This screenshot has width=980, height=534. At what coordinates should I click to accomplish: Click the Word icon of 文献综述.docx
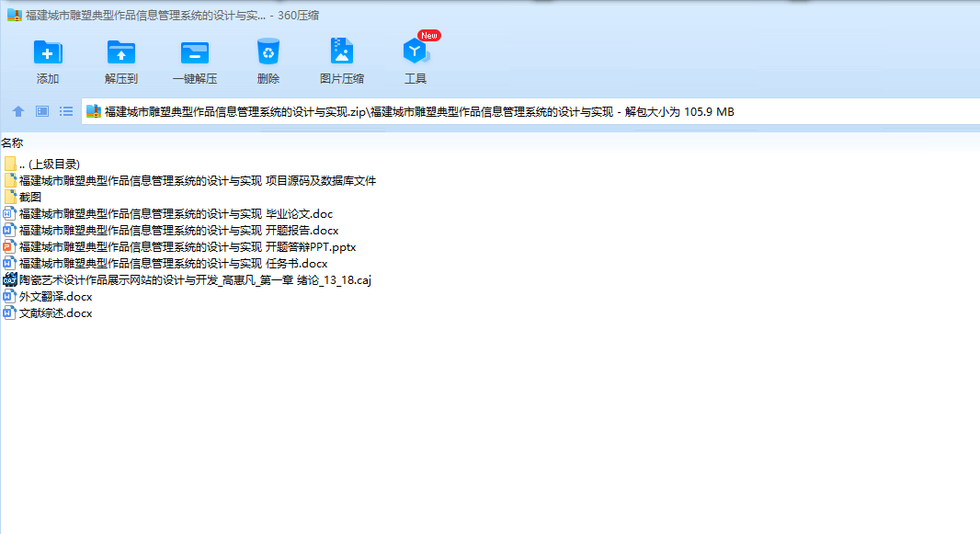pos(9,312)
